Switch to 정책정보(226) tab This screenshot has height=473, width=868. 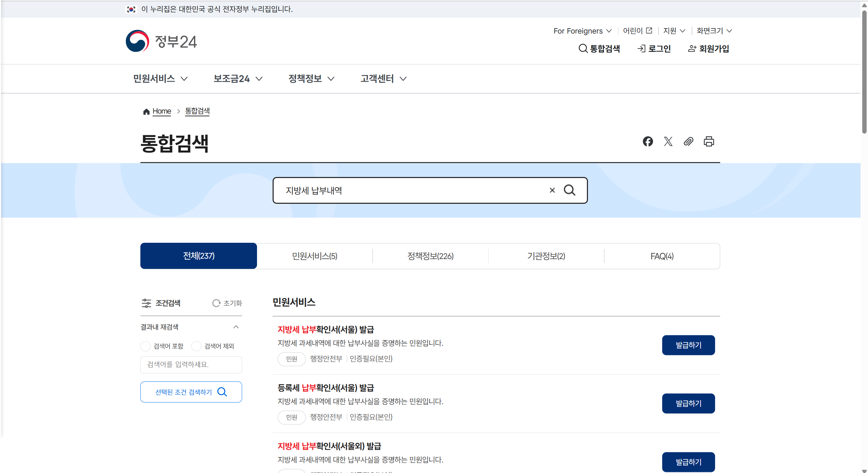(x=430, y=256)
